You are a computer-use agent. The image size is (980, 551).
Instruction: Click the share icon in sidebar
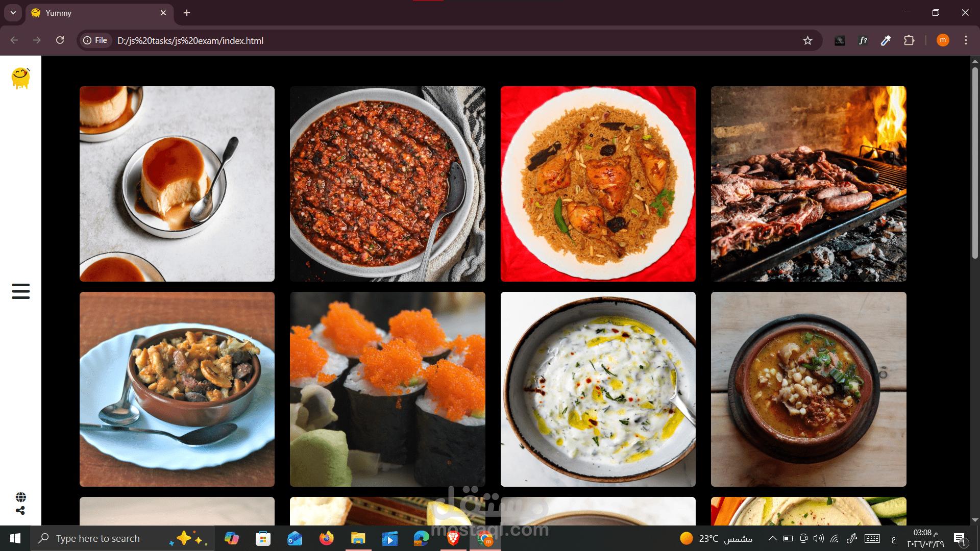tap(20, 511)
